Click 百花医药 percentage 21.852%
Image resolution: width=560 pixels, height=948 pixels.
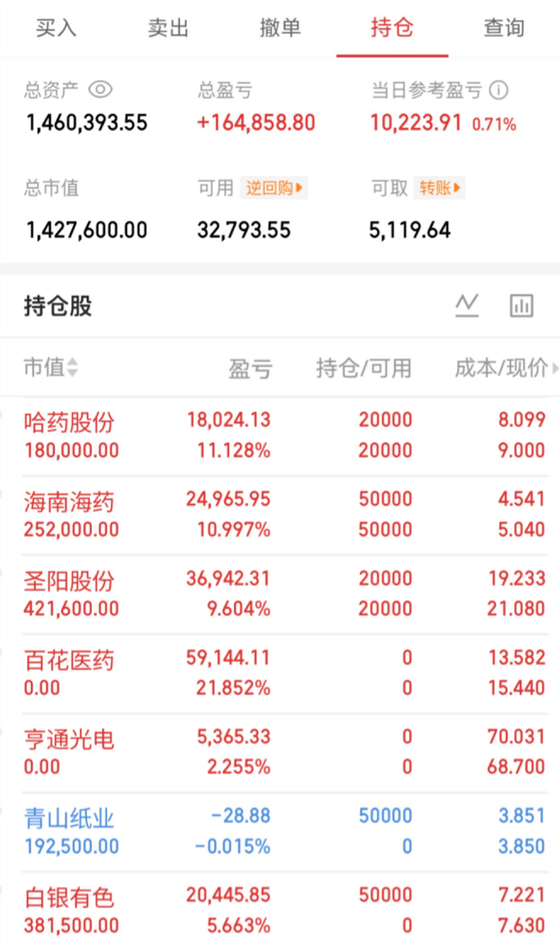[x=234, y=688]
